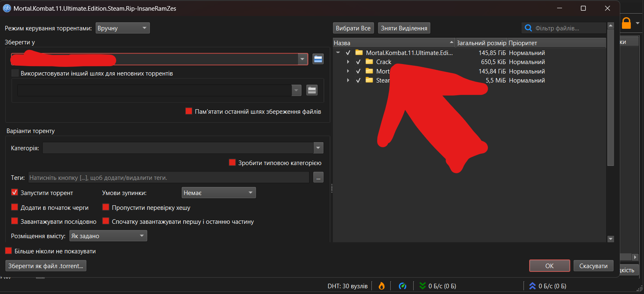Uncheck 'Запустити торрент' checkbox
Image resolution: width=644 pixels, height=294 pixels.
point(15,193)
